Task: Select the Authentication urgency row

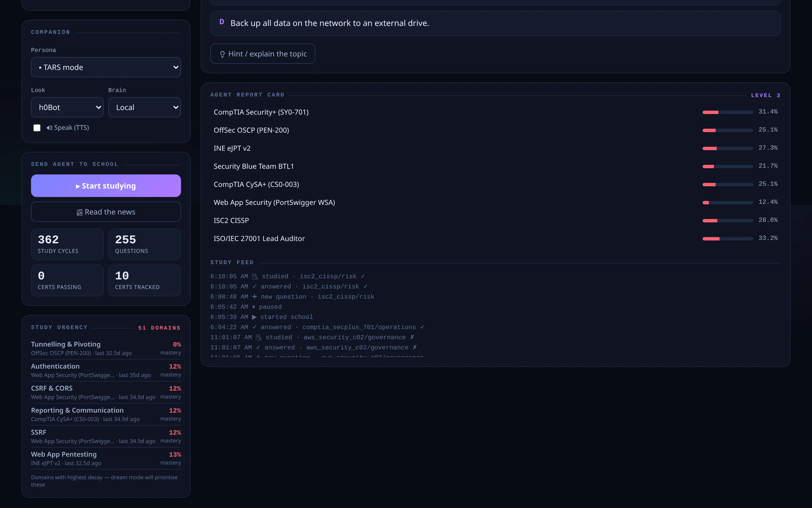Action: 106,370
